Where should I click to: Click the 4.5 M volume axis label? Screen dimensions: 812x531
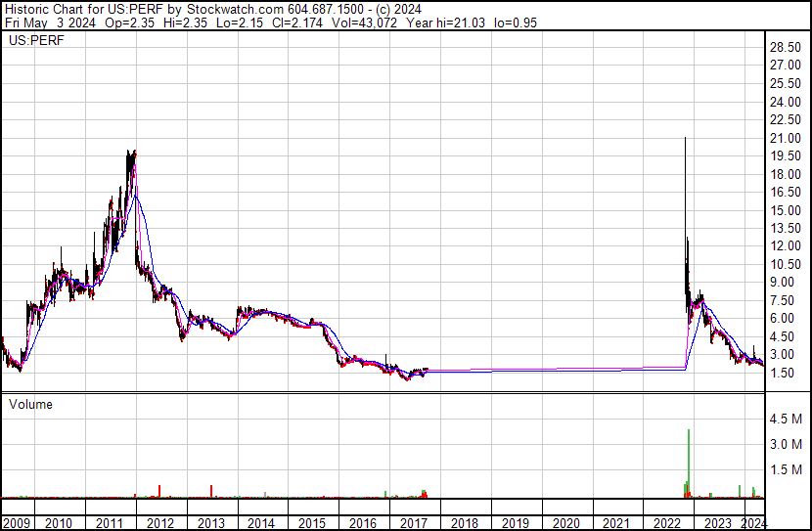click(785, 419)
